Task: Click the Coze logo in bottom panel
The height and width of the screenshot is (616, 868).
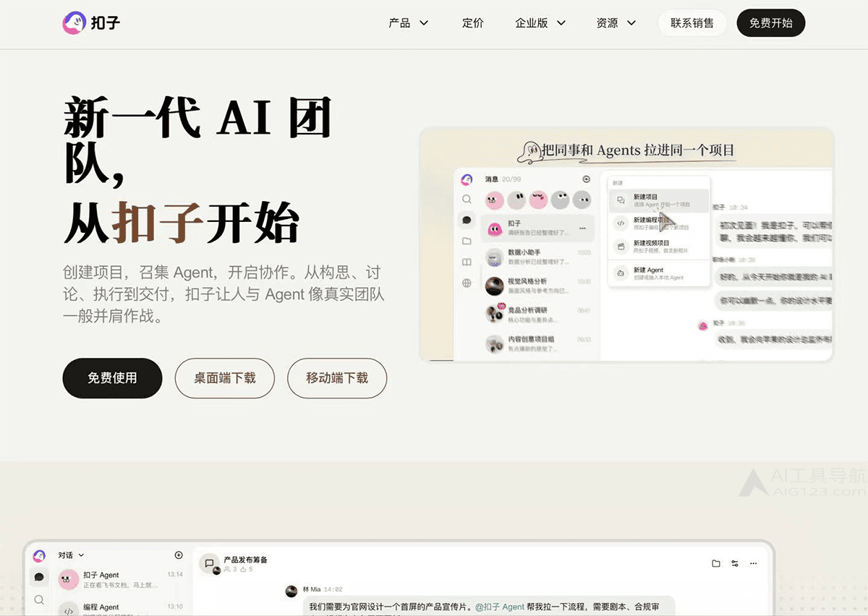Action: (39, 556)
